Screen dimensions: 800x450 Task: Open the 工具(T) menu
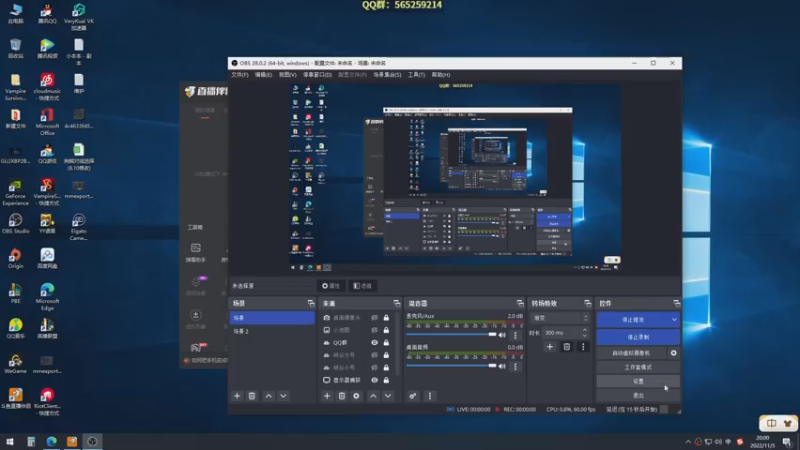click(x=416, y=75)
